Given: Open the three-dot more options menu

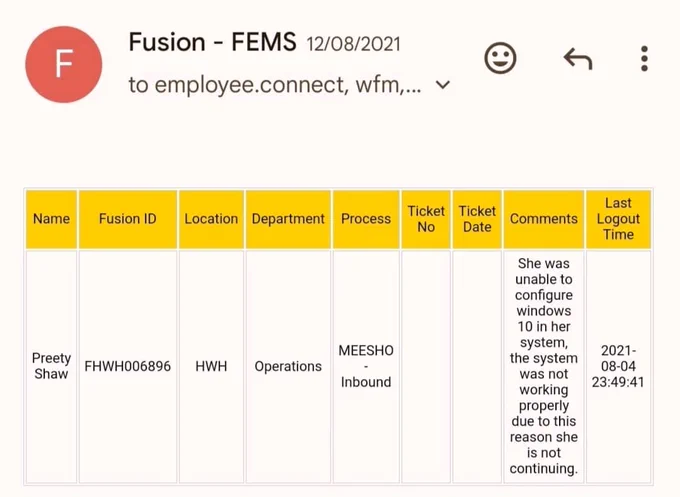Looking at the screenshot, I should pos(644,58).
